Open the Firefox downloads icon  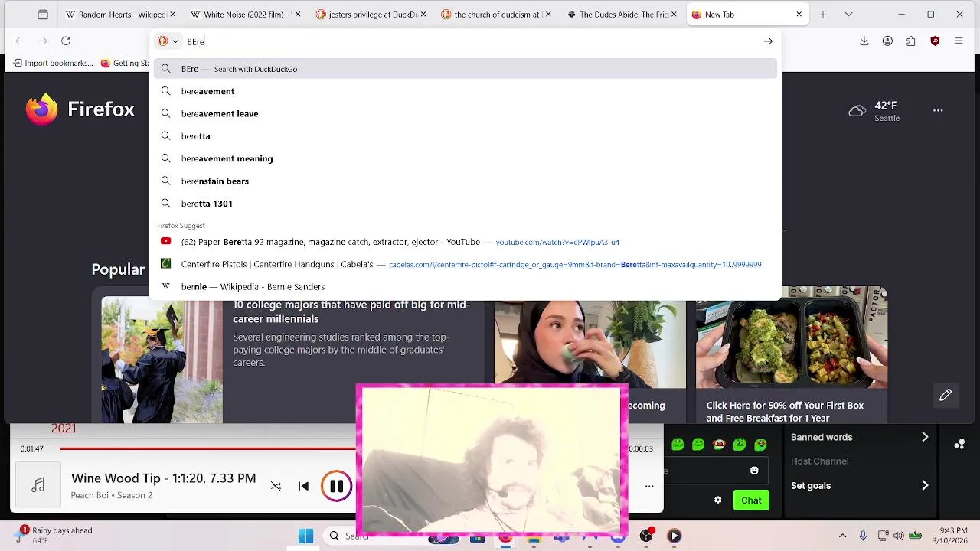864,41
